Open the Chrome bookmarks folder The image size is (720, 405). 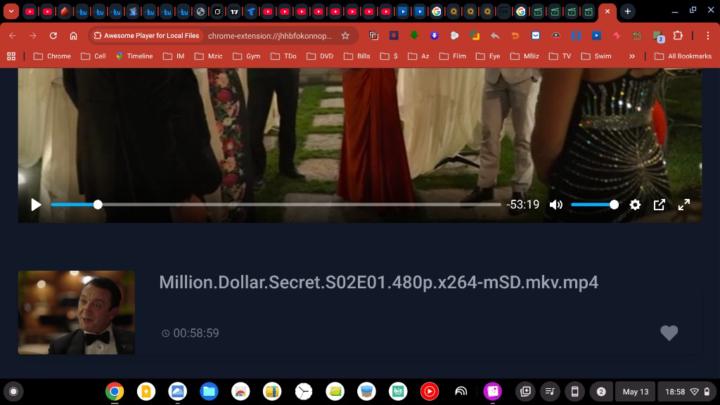click(52, 56)
